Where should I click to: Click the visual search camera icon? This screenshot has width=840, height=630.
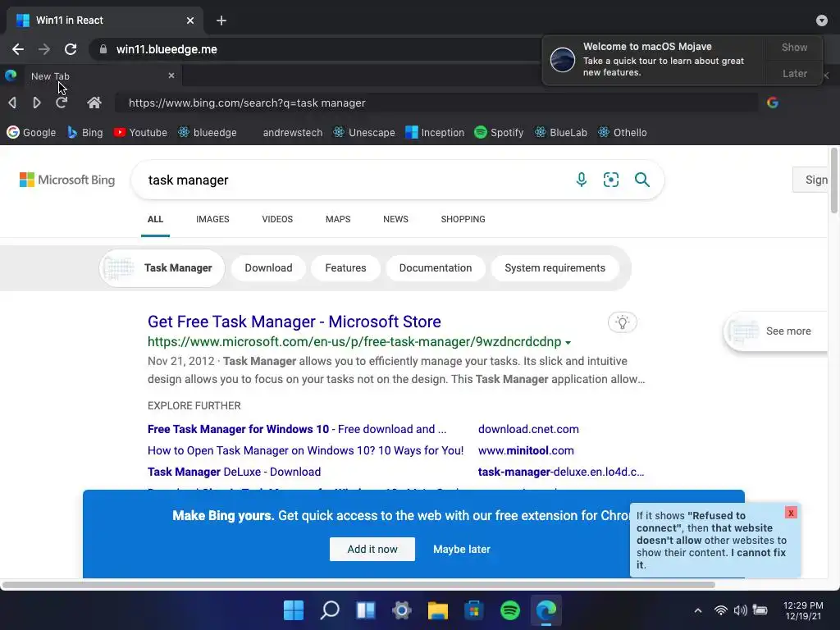coord(610,180)
